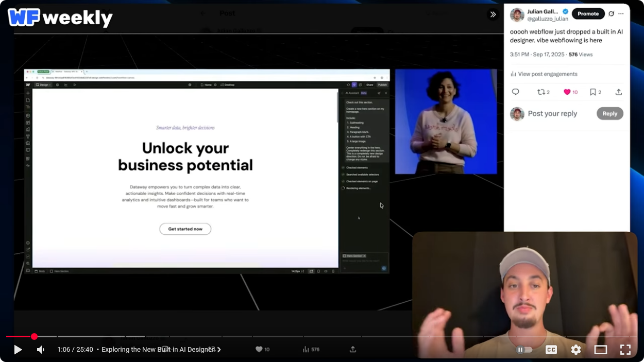Open the Design mode dropdown in Webflow

point(43,85)
